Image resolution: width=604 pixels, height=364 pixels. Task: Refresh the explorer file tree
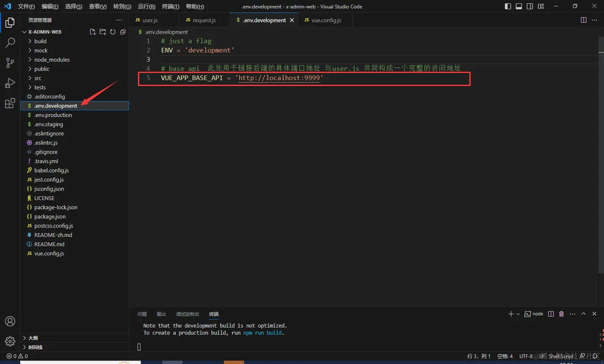113,32
